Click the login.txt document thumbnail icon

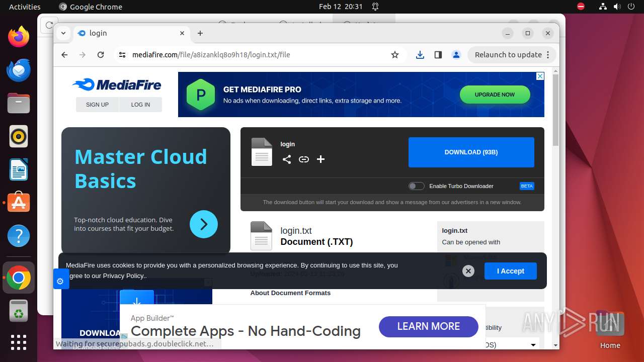(261, 236)
